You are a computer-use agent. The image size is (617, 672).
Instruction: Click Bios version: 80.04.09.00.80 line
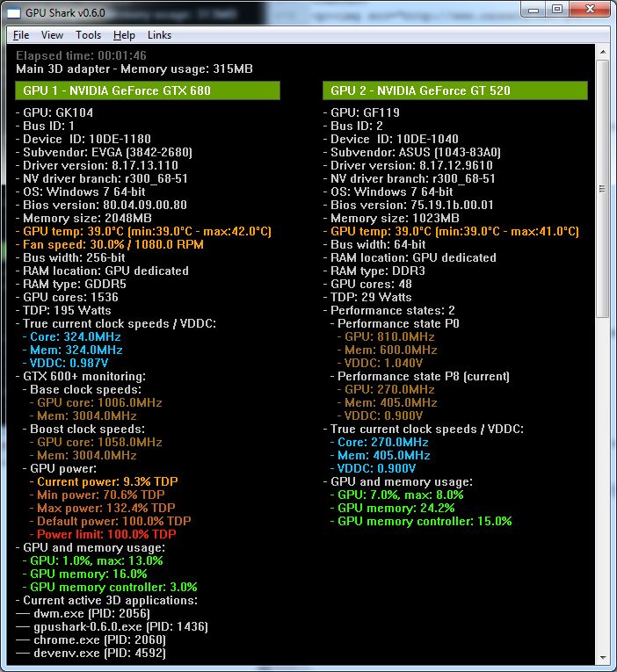pos(101,205)
